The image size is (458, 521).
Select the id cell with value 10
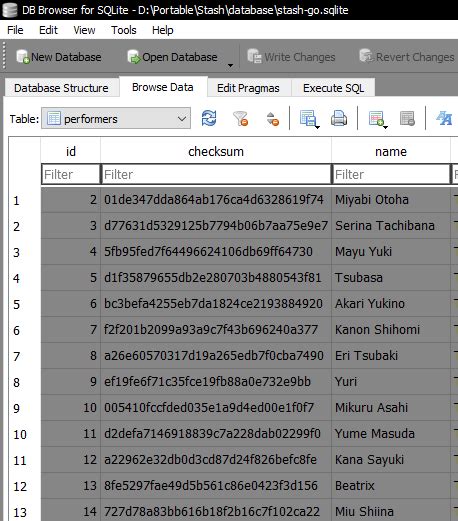pos(71,408)
